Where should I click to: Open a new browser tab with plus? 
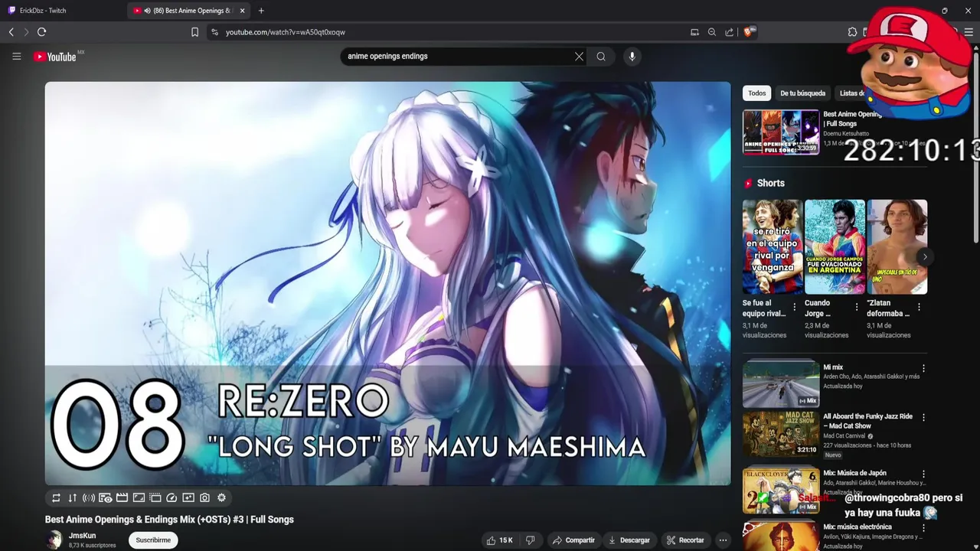261,11
